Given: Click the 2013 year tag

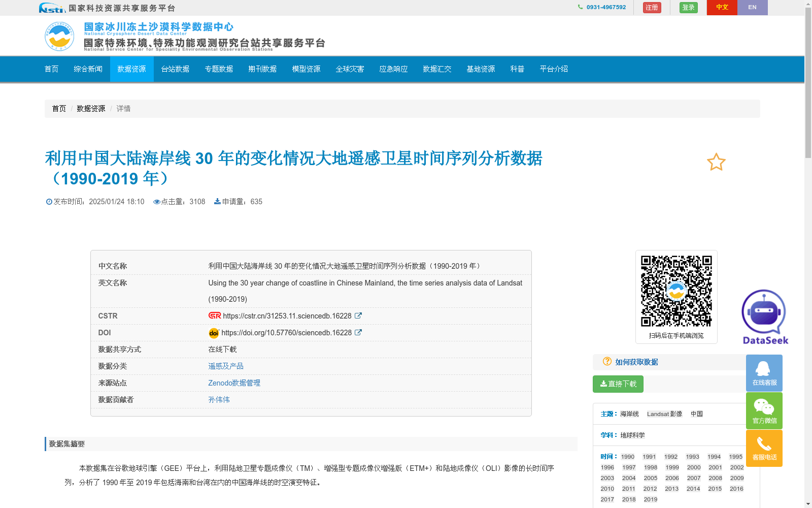Looking at the screenshot, I should pos(672,489).
